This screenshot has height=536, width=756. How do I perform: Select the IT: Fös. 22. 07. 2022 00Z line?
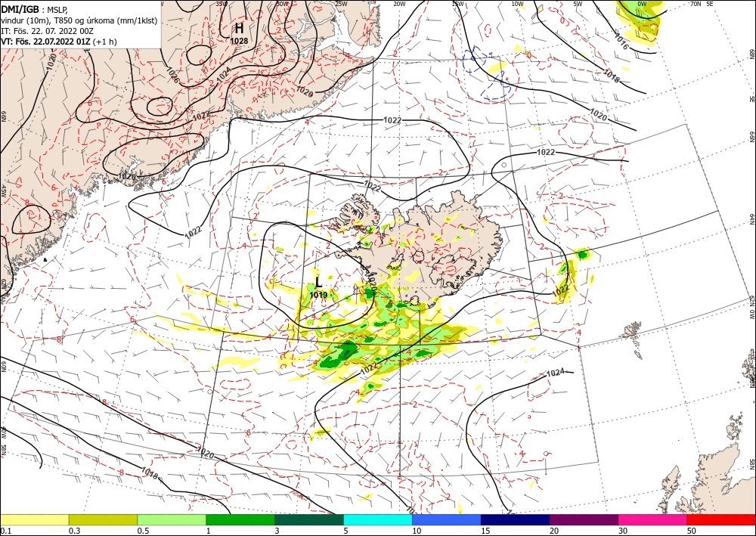click(47, 31)
